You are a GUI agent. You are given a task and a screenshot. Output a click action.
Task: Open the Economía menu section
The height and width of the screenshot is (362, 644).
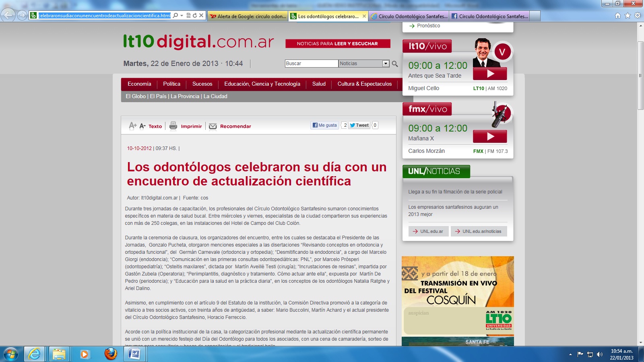[x=139, y=84]
